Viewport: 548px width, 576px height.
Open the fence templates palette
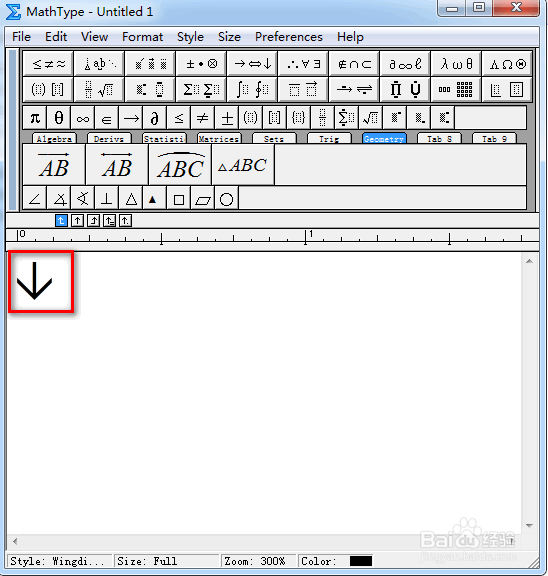click(x=48, y=89)
